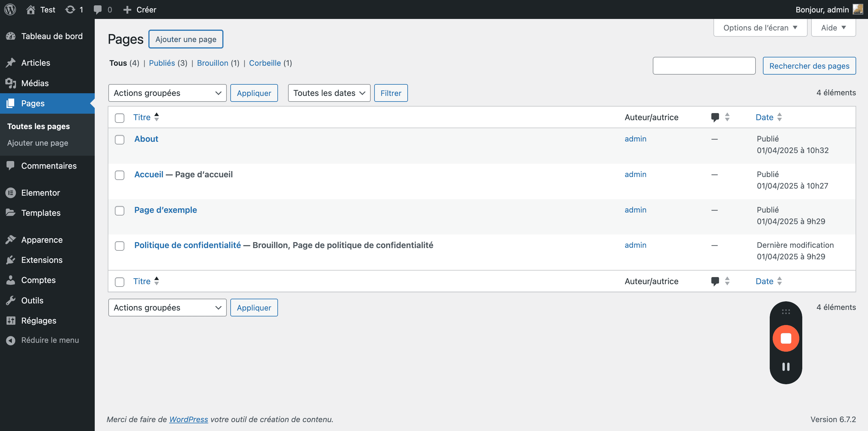Image resolution: width=868 pixels, height=431 pixels.
Task: Show the Corbeille (1) pages
Action: click(x=270, y=63)
